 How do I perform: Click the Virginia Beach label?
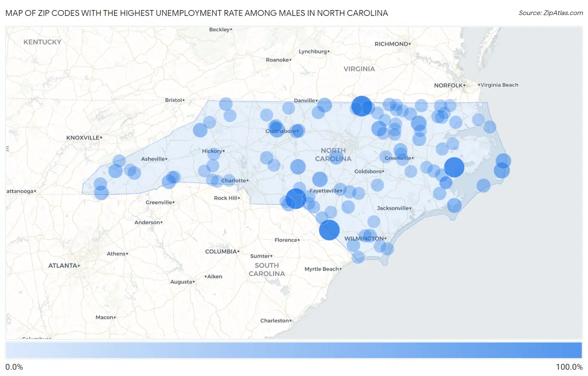coord(499,85)
